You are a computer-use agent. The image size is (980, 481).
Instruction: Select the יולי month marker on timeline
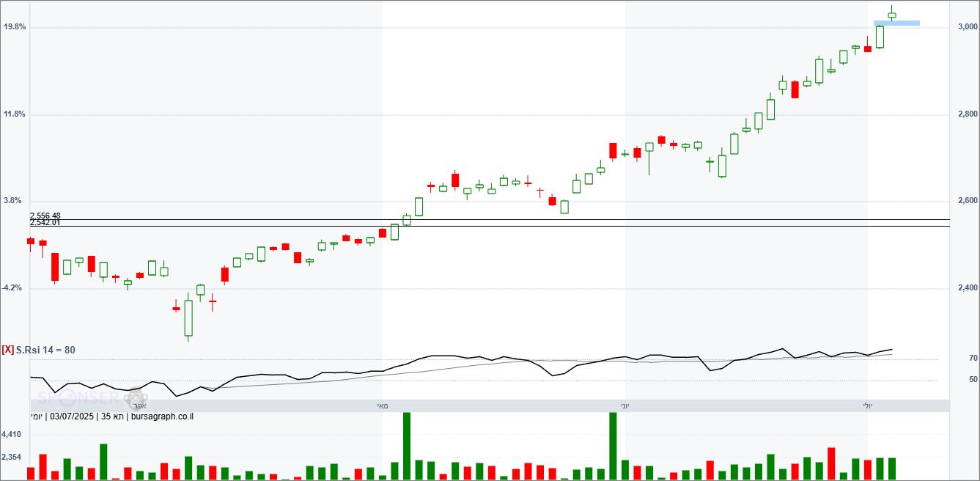coord(868,405)
